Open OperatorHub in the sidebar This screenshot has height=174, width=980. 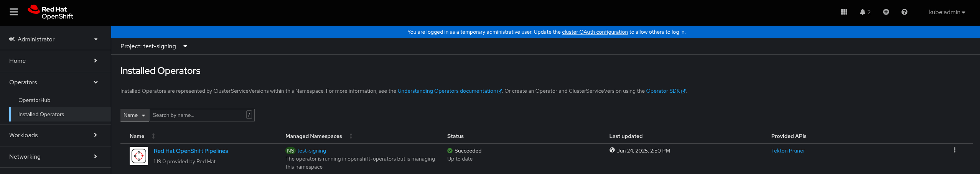[35, 100]
